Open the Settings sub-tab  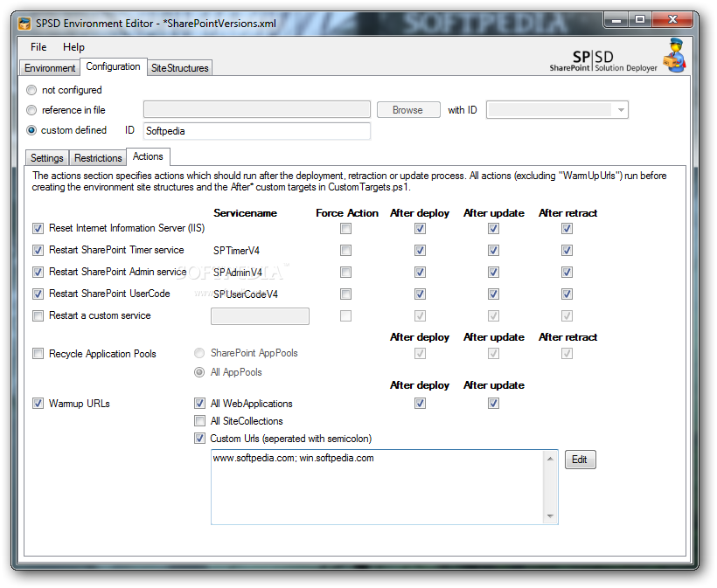click(47, 158)
